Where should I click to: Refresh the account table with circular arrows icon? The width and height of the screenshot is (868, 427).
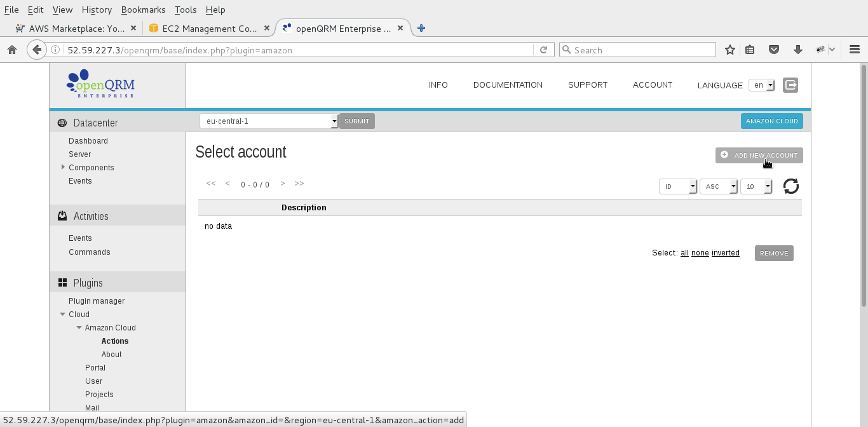tap(791, 186)
